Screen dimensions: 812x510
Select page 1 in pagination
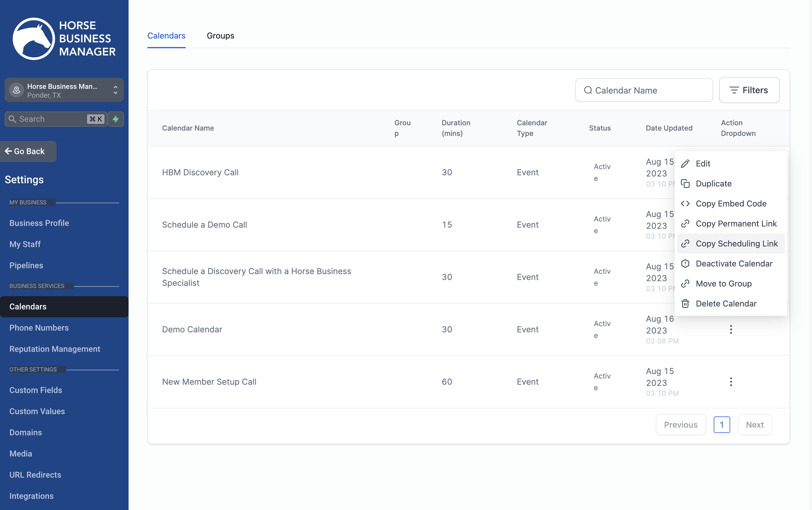click(x=722, y=425)
